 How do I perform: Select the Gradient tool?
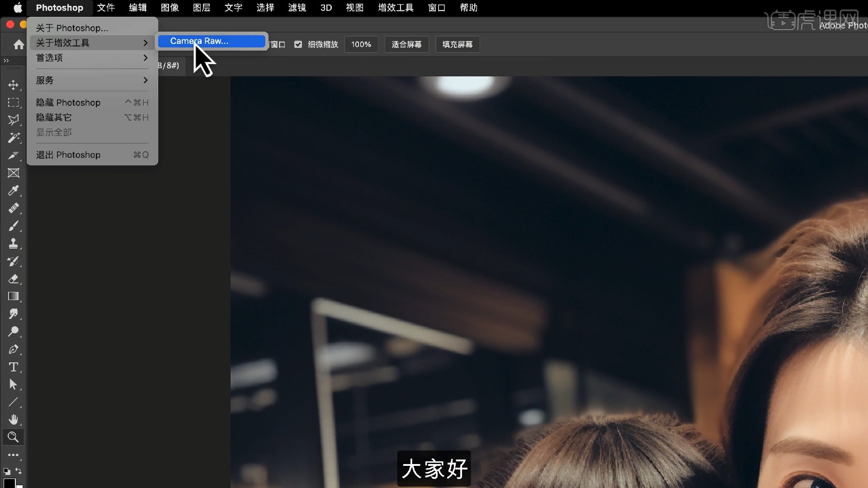click(x=14, y=296)
